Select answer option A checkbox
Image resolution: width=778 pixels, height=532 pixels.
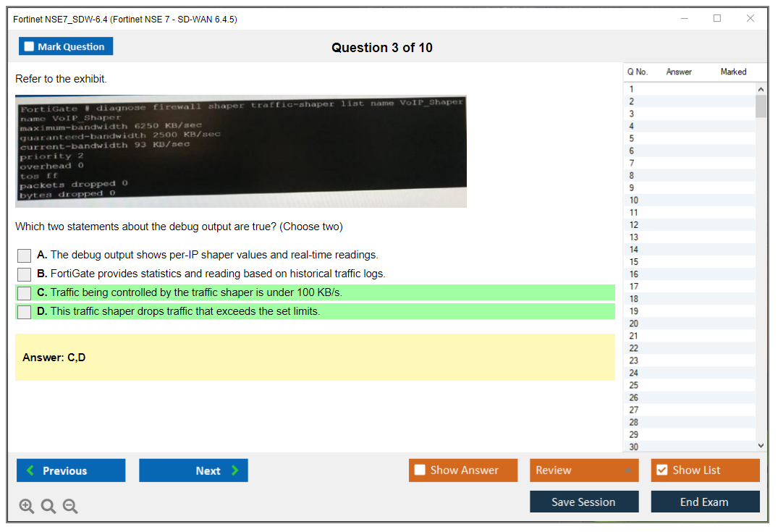(x=25, y=256)
